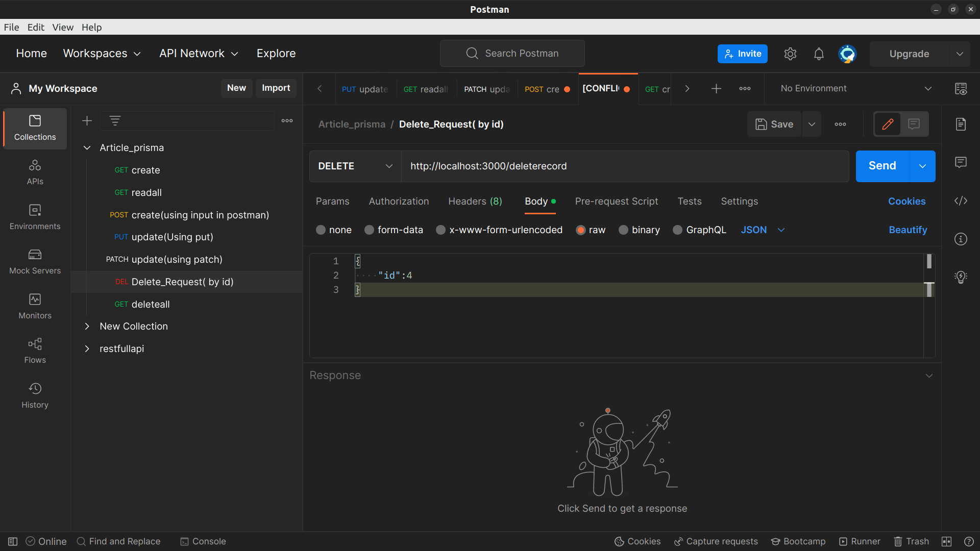Open the Flows panel

click(x=34, y=351)
